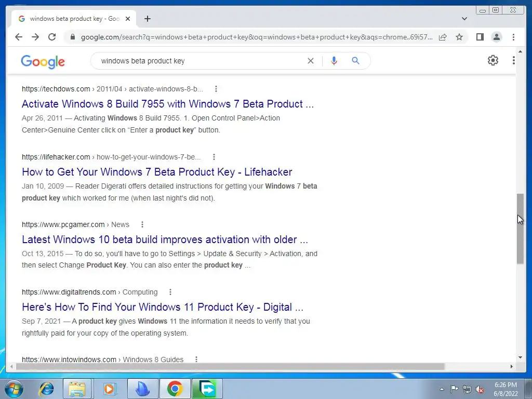Viewport: 532px width, 399px height.
Task: Click the intowindows.com Windows 8 Guides breadcrumb
Action: (102, 360)
